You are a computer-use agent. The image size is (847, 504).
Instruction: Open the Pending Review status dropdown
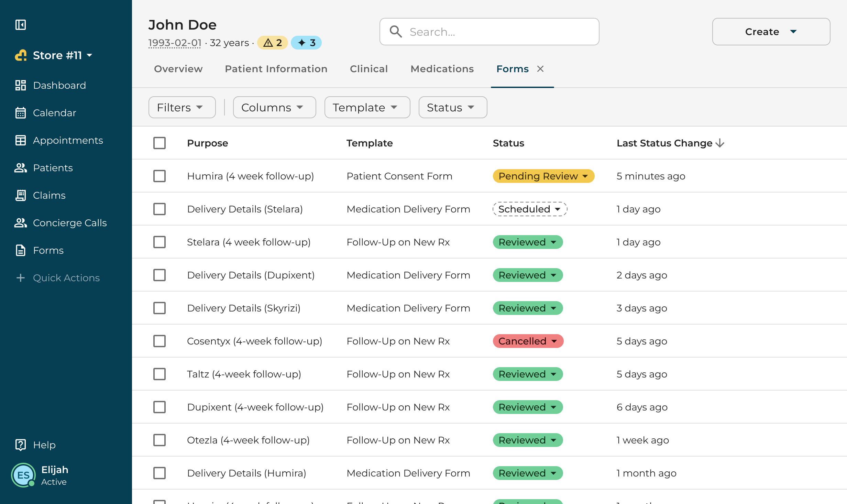[x=543, y=176]
